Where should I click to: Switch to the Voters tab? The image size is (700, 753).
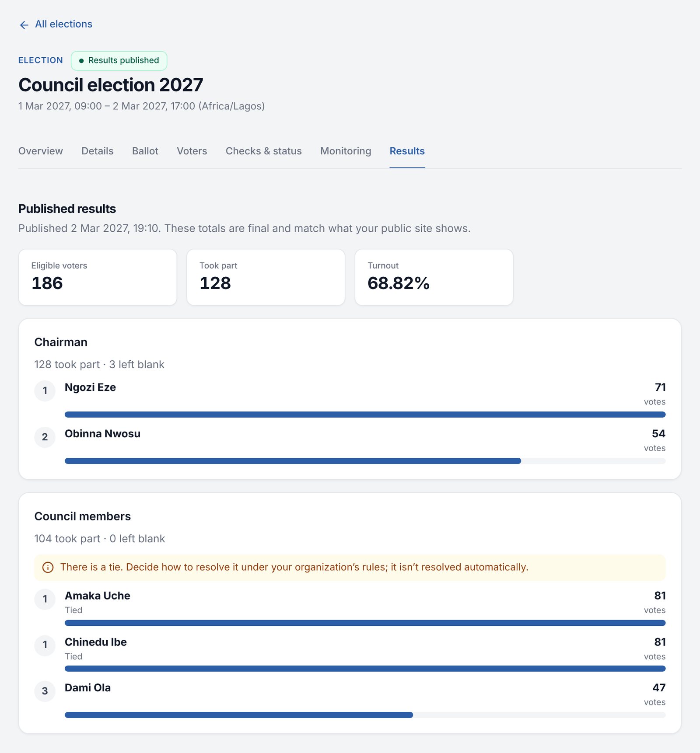coord(192,151)
